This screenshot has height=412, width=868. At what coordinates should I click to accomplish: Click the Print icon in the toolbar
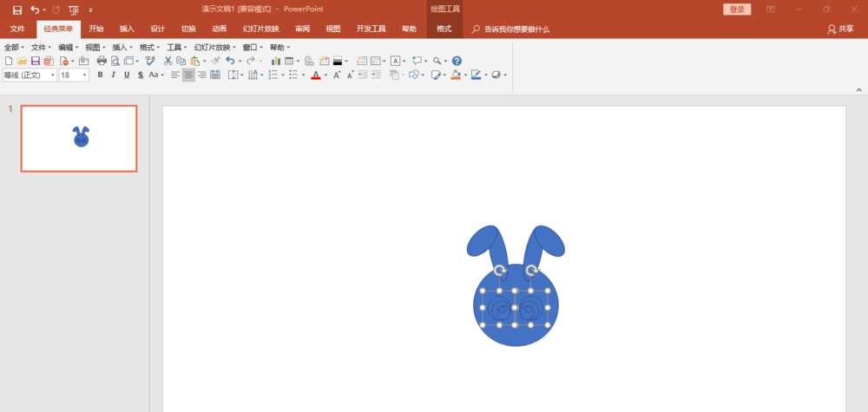coord(102,61)
